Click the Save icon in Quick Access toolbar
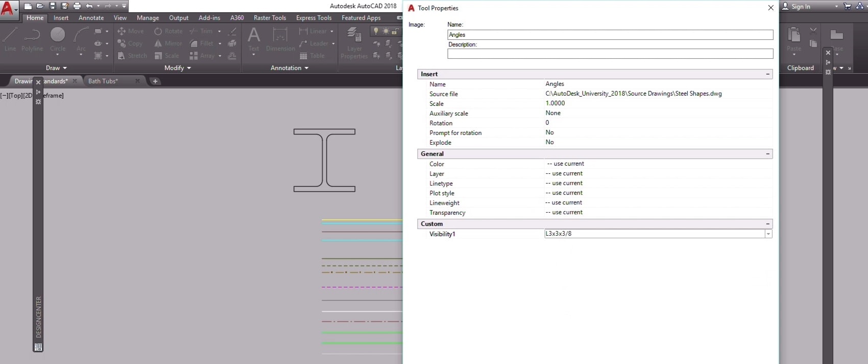 52,6
